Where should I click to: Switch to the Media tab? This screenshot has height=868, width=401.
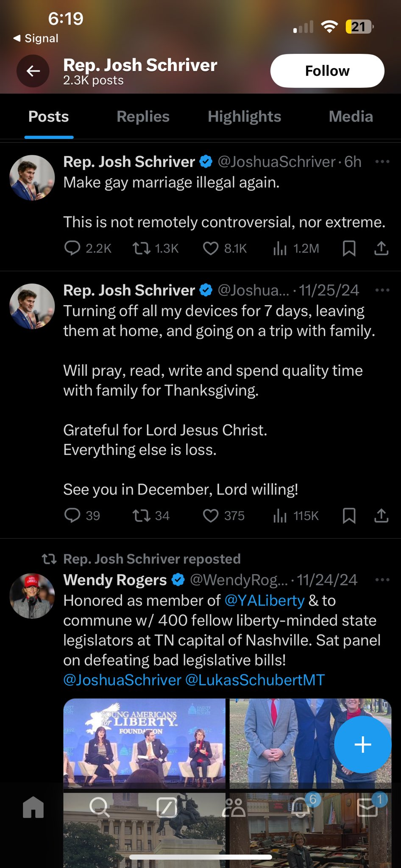(351, 117)
